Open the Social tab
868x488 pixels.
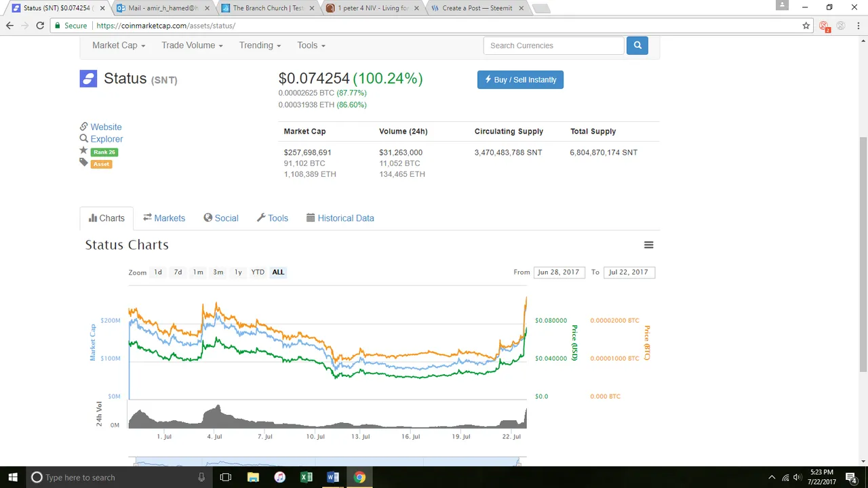coord(221,218)
